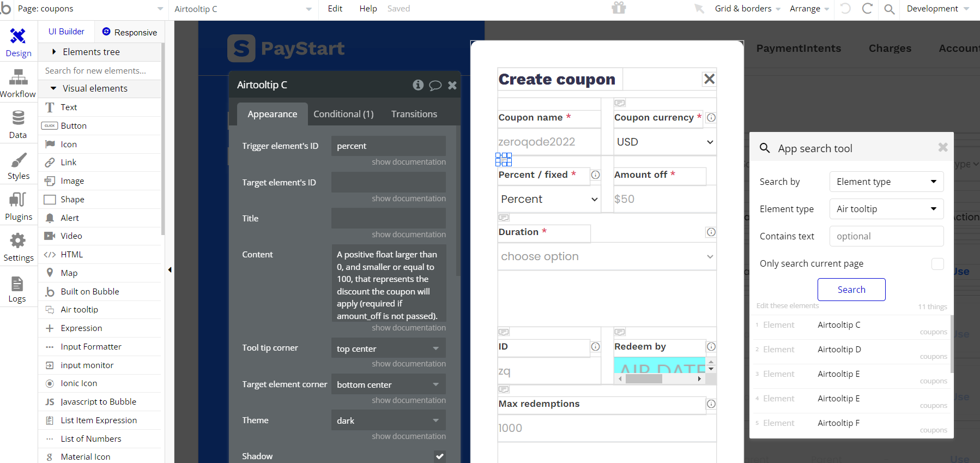980x463 pixels.
Task: Expand the Search by Element type dropdown
Action: [886, 182]
